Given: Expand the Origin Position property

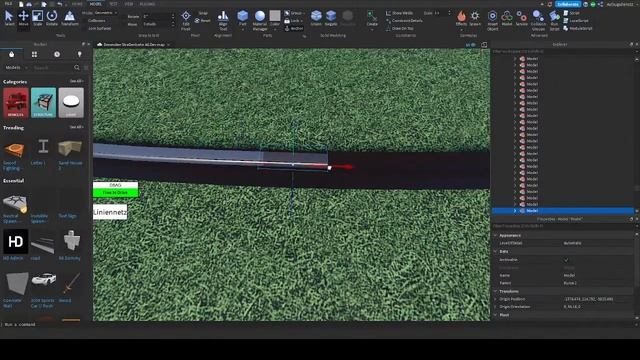Looking at the screenshot, I should (x=496, y=299).
